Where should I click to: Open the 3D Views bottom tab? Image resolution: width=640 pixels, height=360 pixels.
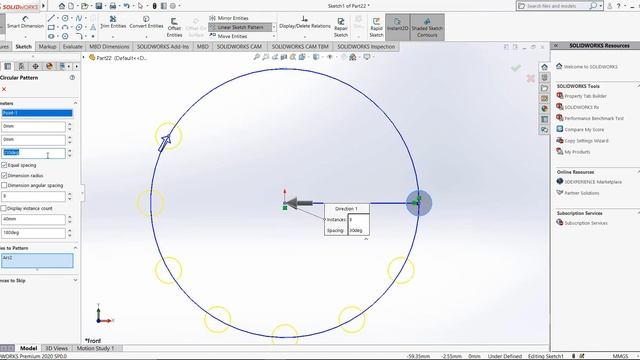56,348
